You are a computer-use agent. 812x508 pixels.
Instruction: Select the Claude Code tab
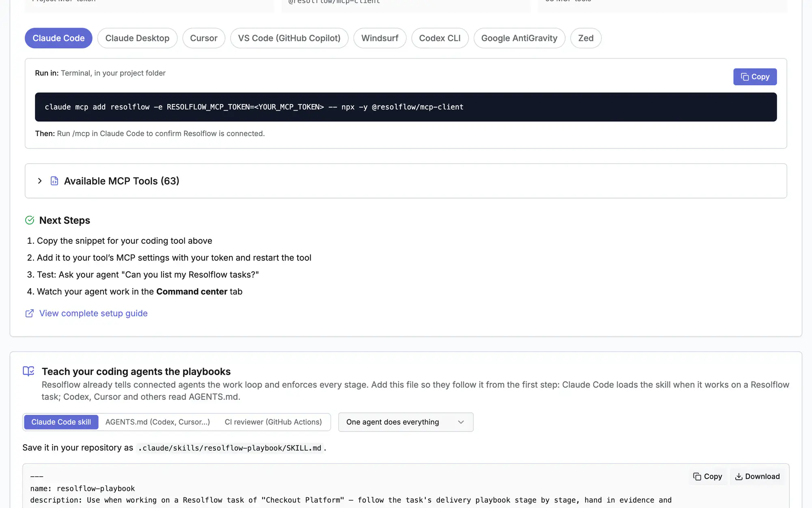[58, 38]
